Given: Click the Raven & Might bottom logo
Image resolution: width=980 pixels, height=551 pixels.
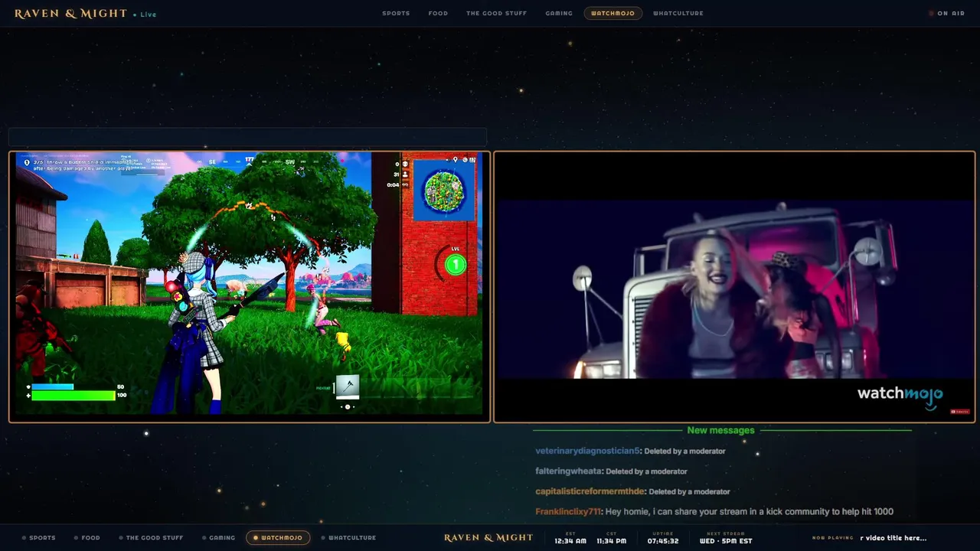Looking at the screenshot, I should click(488, 538).
